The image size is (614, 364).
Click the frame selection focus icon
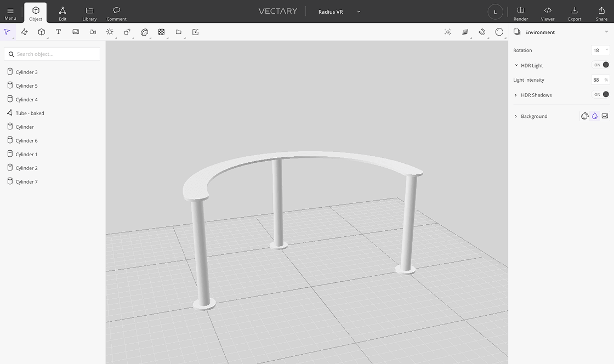pos(448,32)
